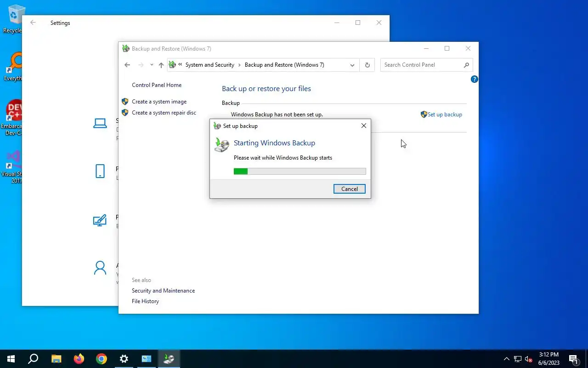Refresh the Backup and Restore page
This screenshot has height=368, width=588.
367,65
